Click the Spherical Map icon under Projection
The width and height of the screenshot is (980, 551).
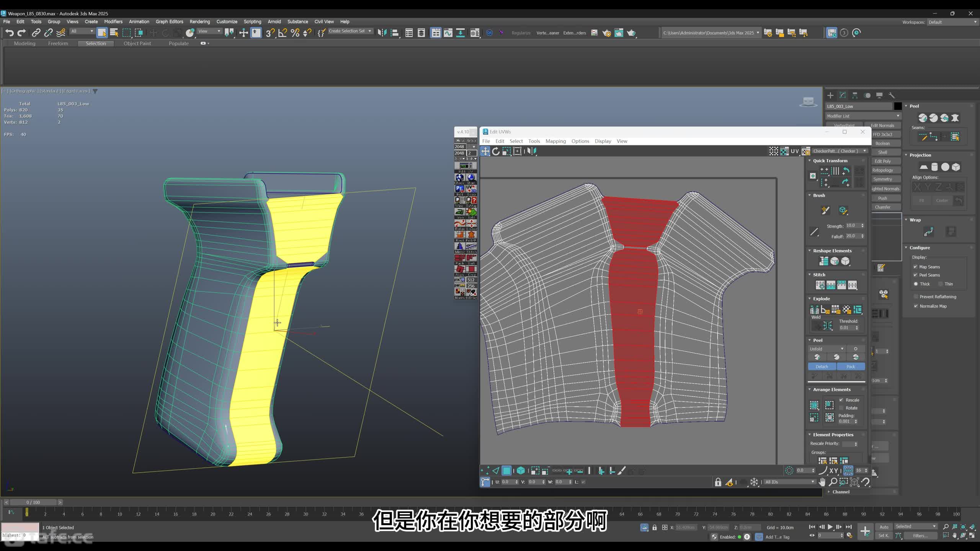(945, 167)
